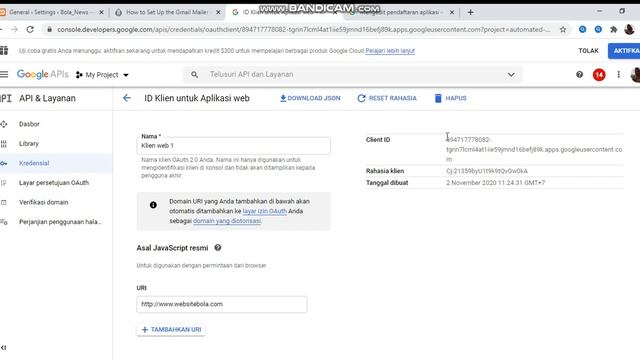This screenshot has height=360, width=640.
Task: Open the notifications badge showing 14
Action: (x=599, y=75)
